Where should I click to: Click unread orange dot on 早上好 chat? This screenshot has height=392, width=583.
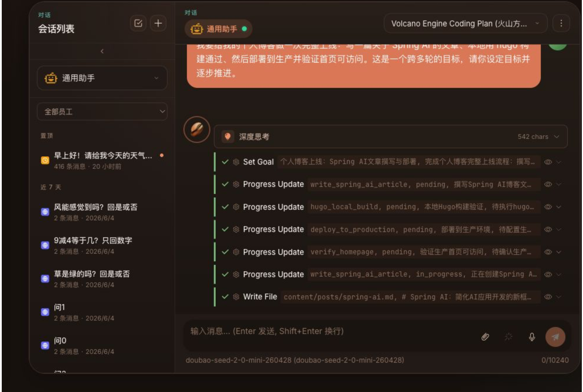tap(162, 155)
